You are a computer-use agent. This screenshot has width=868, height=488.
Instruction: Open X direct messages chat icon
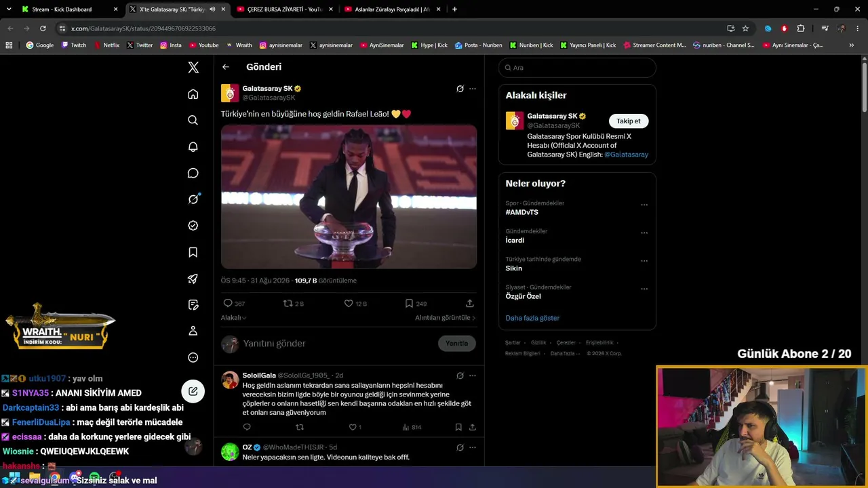tap(193, 173)
